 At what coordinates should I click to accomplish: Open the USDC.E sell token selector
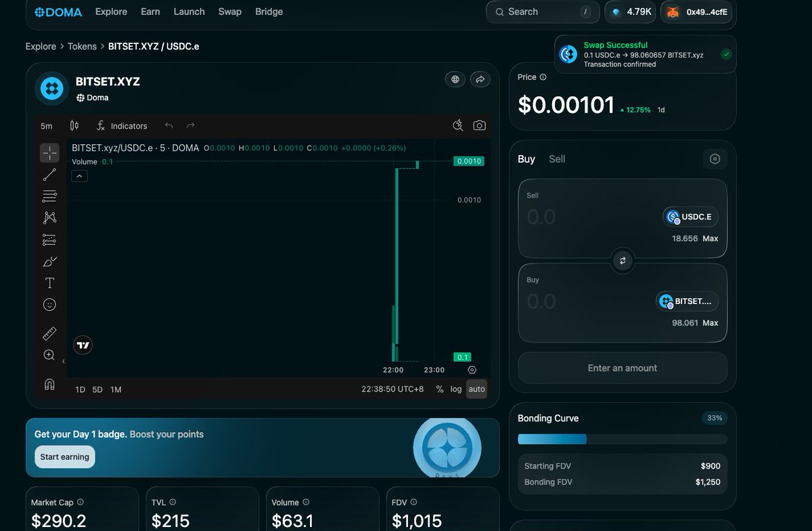[x=690, y=217]
